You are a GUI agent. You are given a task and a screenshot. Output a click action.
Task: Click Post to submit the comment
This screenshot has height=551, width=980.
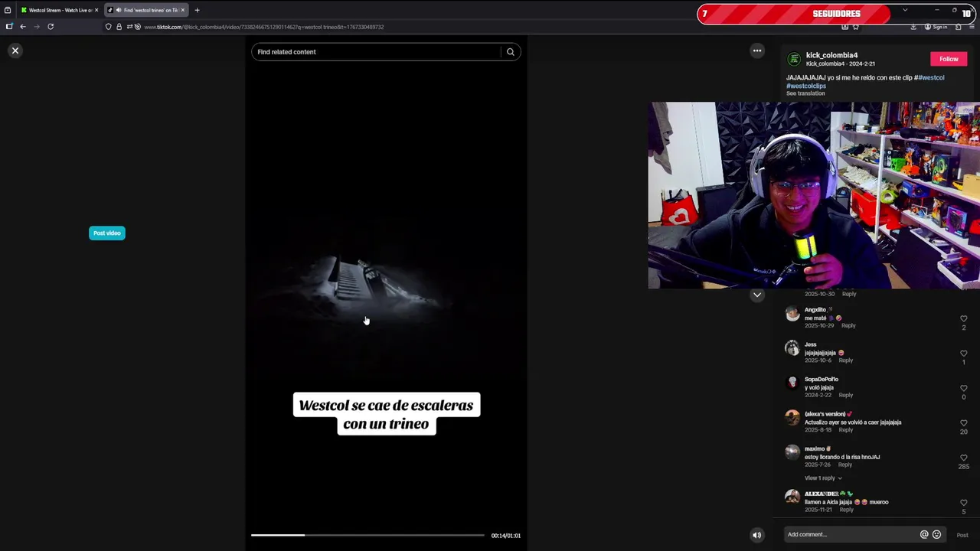coord(962,535)
